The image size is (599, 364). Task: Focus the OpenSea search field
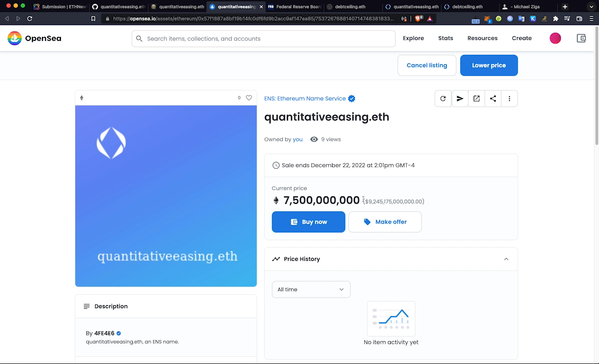[264, 38]
